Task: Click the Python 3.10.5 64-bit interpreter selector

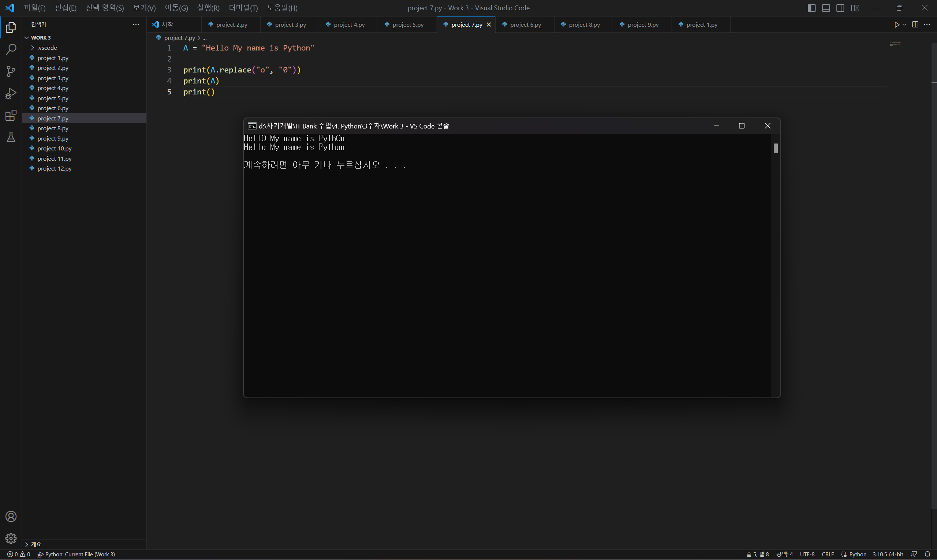Action: (x=888, y=554)
